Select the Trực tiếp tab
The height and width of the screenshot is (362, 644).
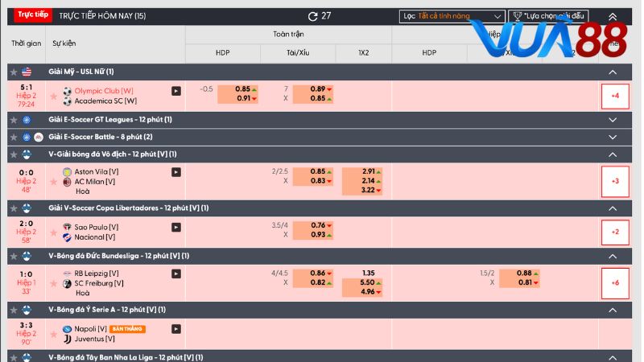point(32,15)
